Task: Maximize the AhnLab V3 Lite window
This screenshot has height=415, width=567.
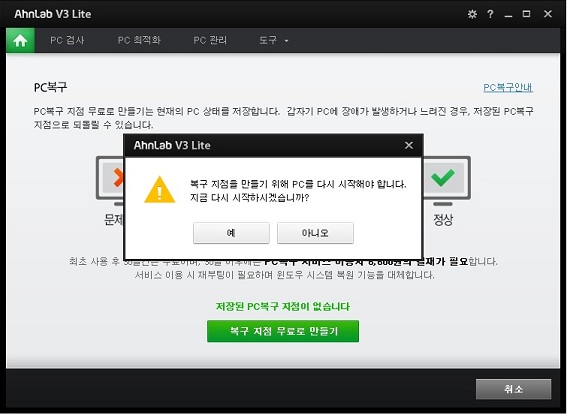Action: pos(526,14)
